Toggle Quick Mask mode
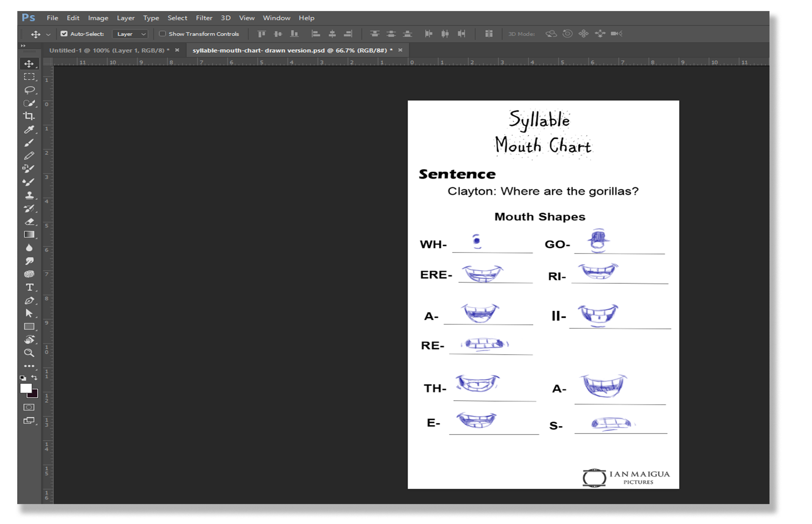This screenshot has width=812, height=524. [x=29, y=407]
